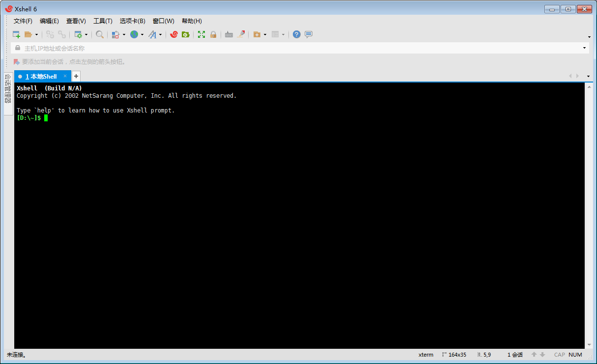Open the 文件(F) menu

click(x=23, y=21)
